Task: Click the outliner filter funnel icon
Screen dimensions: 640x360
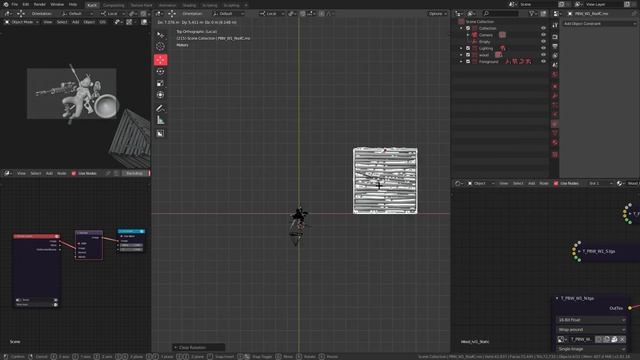Action: (x=532, y=13)
